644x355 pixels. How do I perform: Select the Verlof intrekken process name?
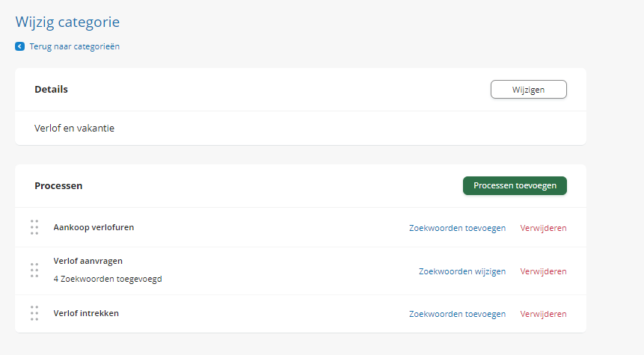tap(86, 313)
